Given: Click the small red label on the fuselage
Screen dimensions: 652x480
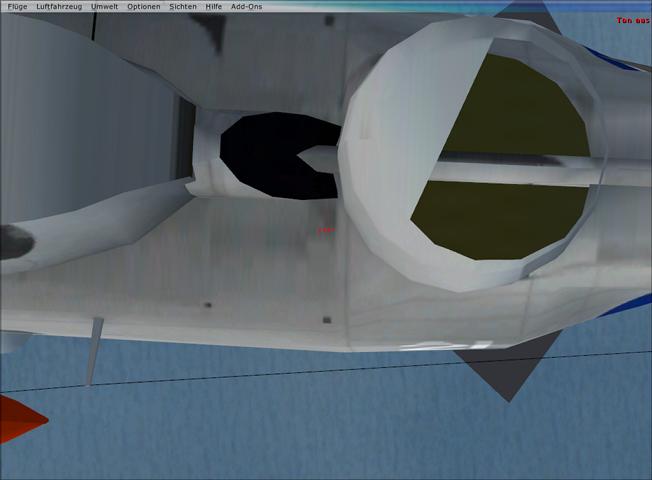Looking at the screenshot, I should [x=323, y=230].
